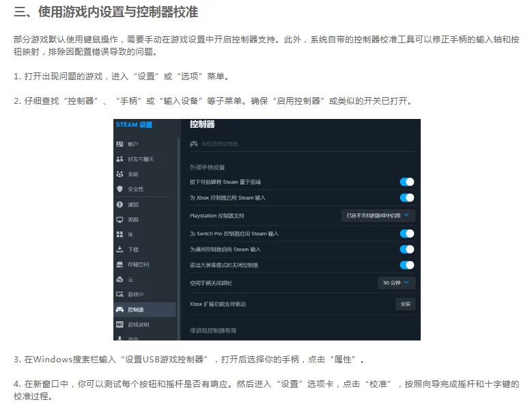Click the 好友与聊天 people icon

[x=120, y=159]
